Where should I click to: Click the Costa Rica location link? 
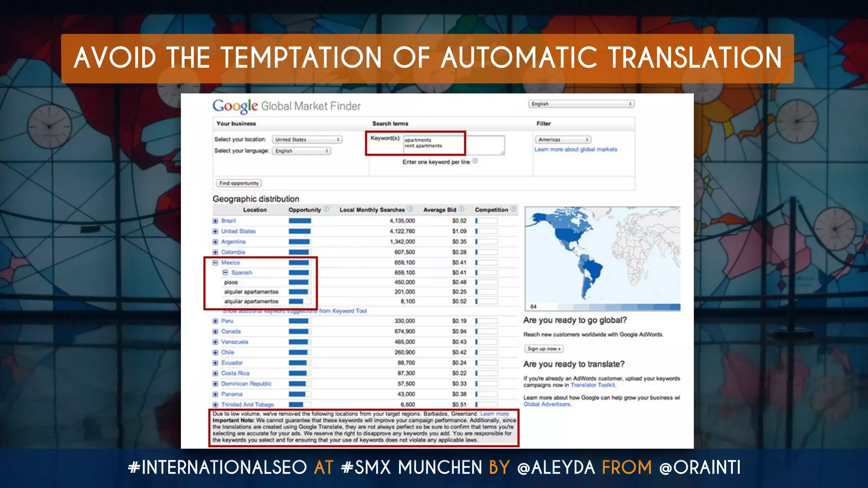[x=235, y=373]
